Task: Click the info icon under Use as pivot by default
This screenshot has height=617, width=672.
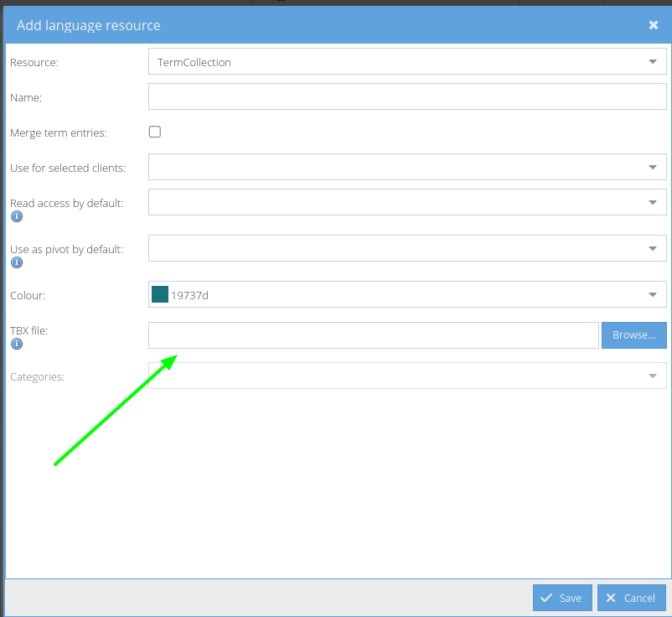Action: pyautogui.click(x=17, y=262)
